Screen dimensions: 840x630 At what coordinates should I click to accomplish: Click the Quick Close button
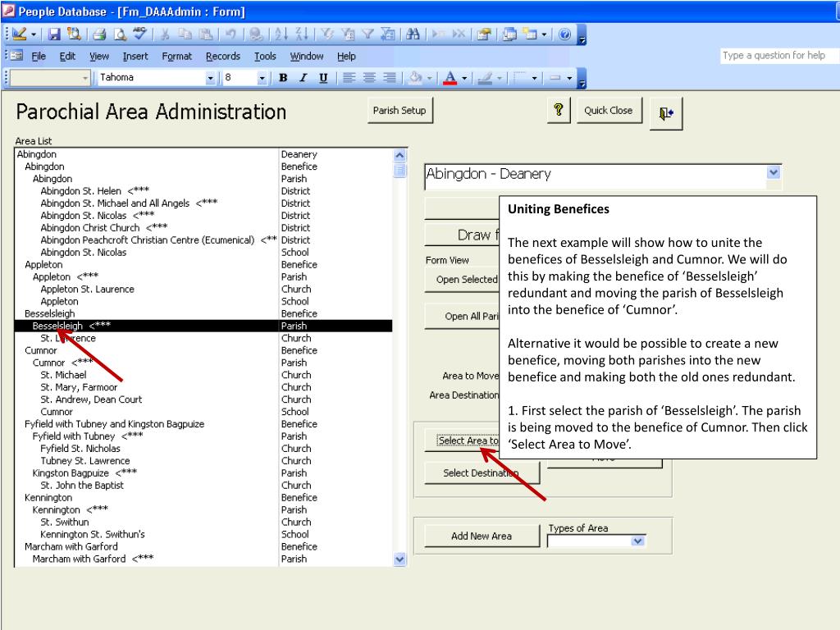(x=609, y=111)
